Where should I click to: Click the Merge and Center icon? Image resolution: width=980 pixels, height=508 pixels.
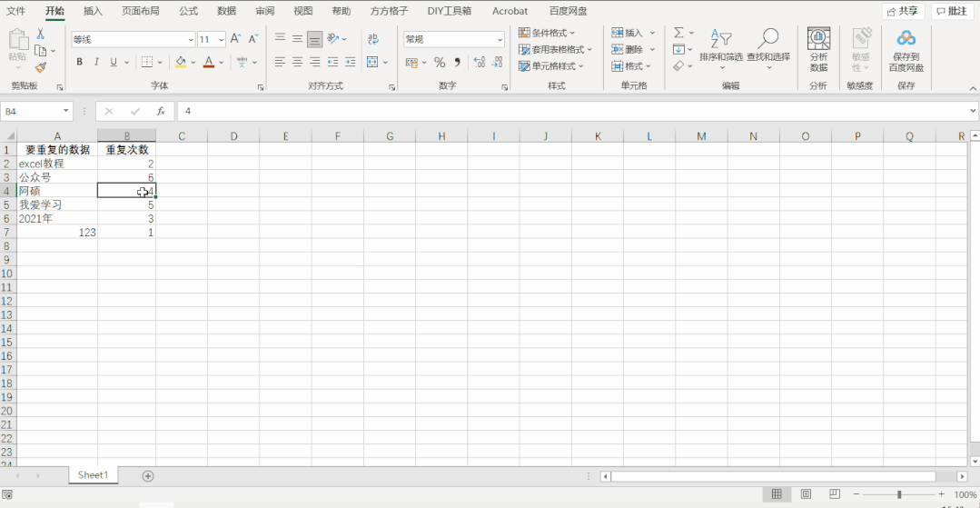pyautogui.click(x=372, y=62)
